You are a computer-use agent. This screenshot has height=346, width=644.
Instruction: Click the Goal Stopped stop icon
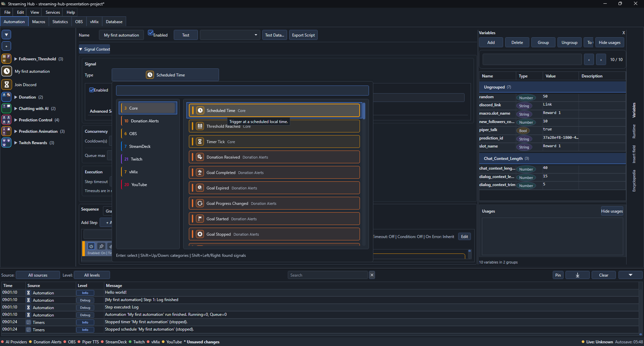point(200,234)
